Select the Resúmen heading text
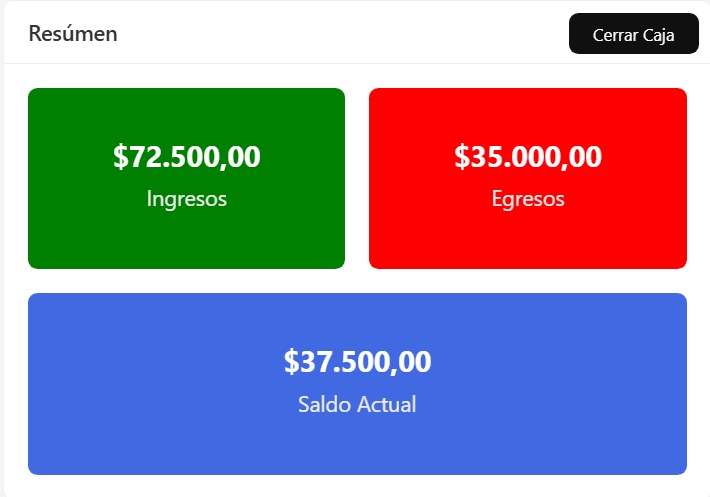The height and width of the screenshot is (497, 710). (x=73, y=34)
